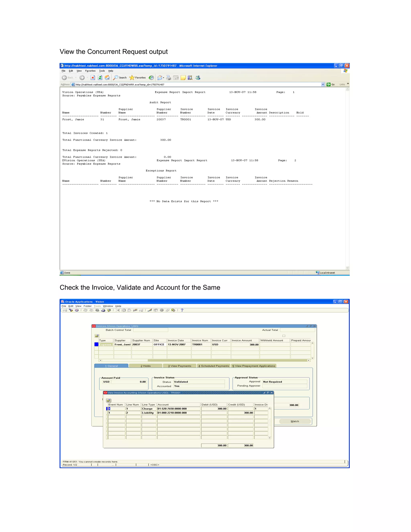Open the IE Tools menu
This screenshot has height=532, width=411.
(x=102, y=71)
